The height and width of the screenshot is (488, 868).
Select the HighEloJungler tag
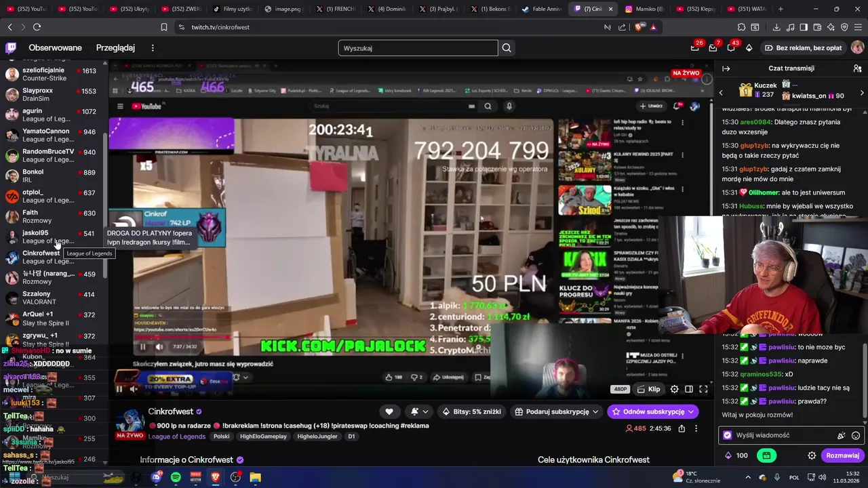[x=317, y=436]
